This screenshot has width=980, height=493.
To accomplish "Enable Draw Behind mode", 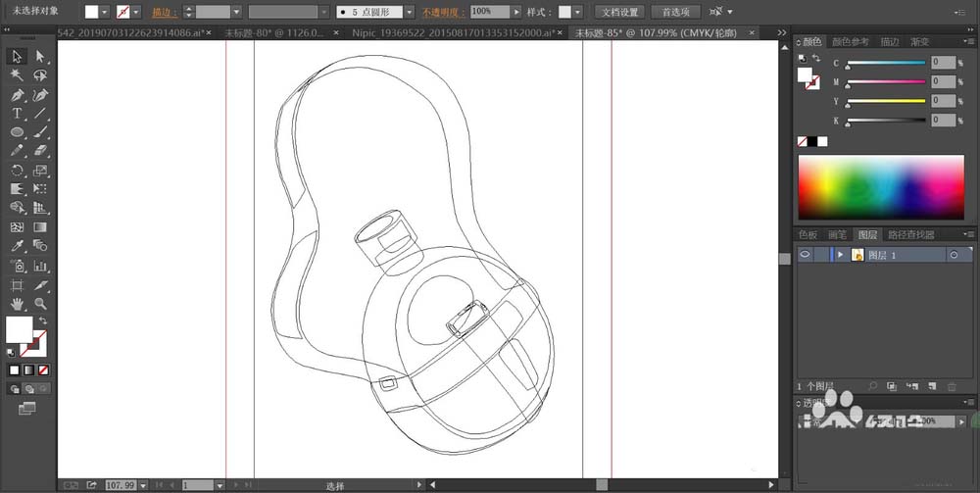I will [x=28, y=389].
